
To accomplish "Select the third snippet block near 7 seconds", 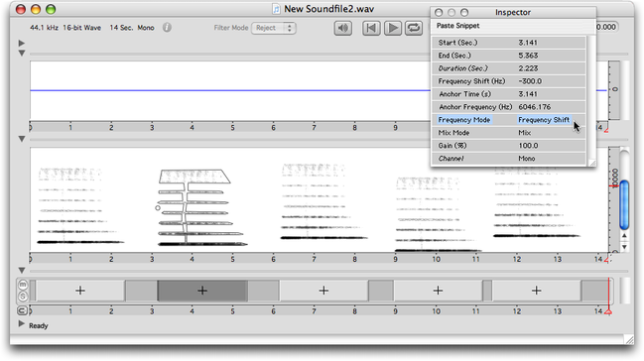I will tap(323, 291).
